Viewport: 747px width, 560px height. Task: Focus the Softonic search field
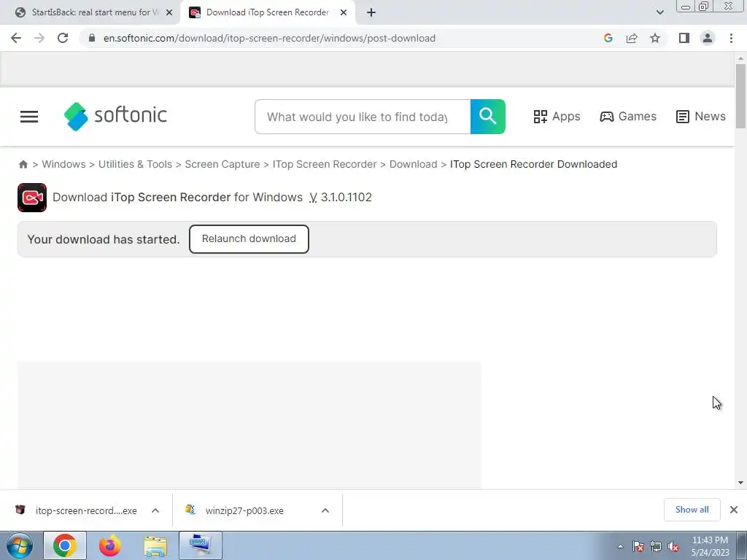(363, 117)
